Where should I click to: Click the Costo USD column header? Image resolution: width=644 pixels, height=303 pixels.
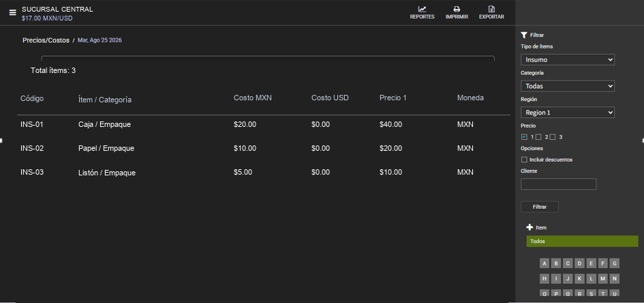(x=330, y=98)
